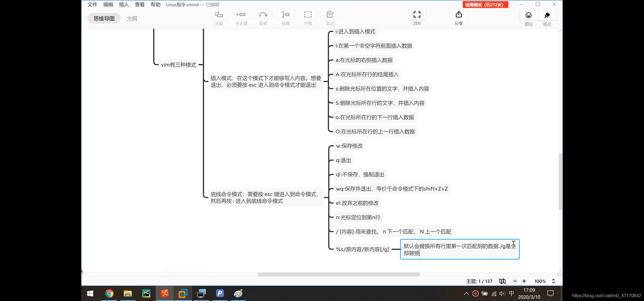Select topic w:保存修改
644x301 pixels.
point(349,146)
